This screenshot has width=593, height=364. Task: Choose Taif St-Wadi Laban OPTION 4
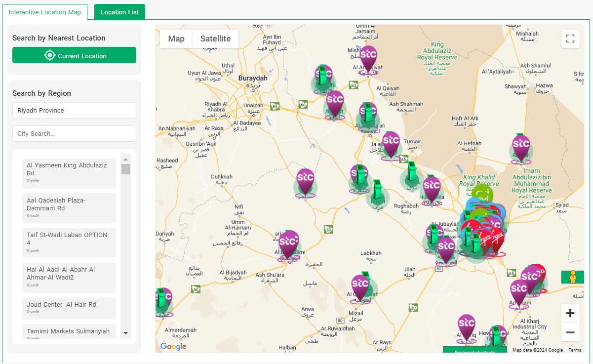click(69, 243)
